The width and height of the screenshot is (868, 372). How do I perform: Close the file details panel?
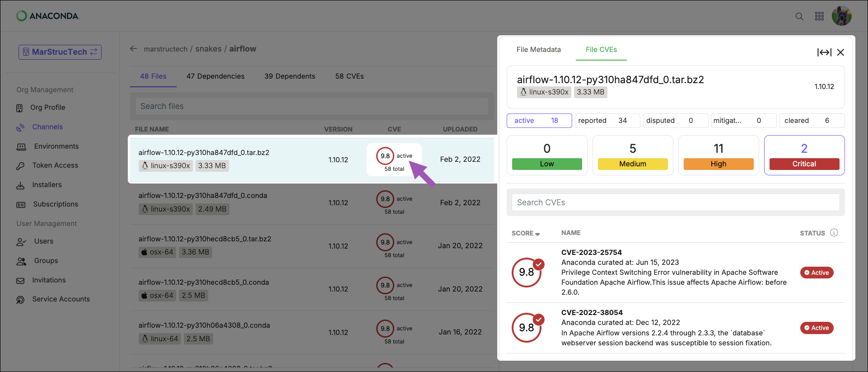pyautogui.click(x=840, y=52)
